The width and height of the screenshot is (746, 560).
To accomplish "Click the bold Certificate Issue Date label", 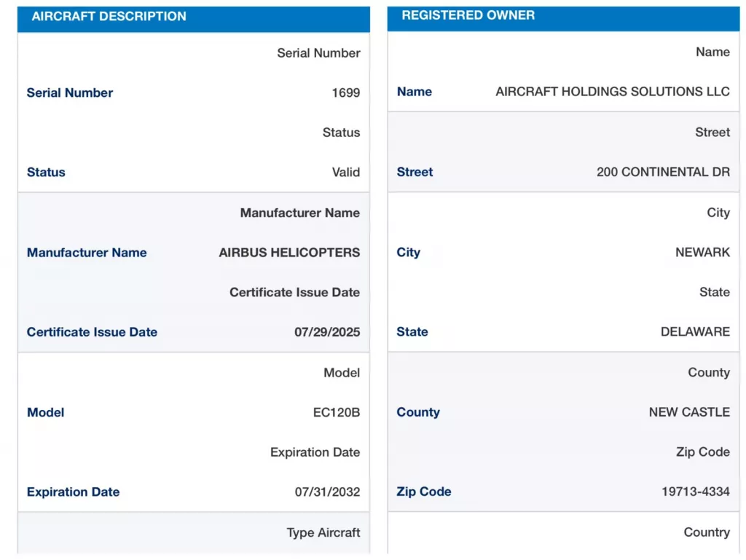I will [x=92, y=332].
